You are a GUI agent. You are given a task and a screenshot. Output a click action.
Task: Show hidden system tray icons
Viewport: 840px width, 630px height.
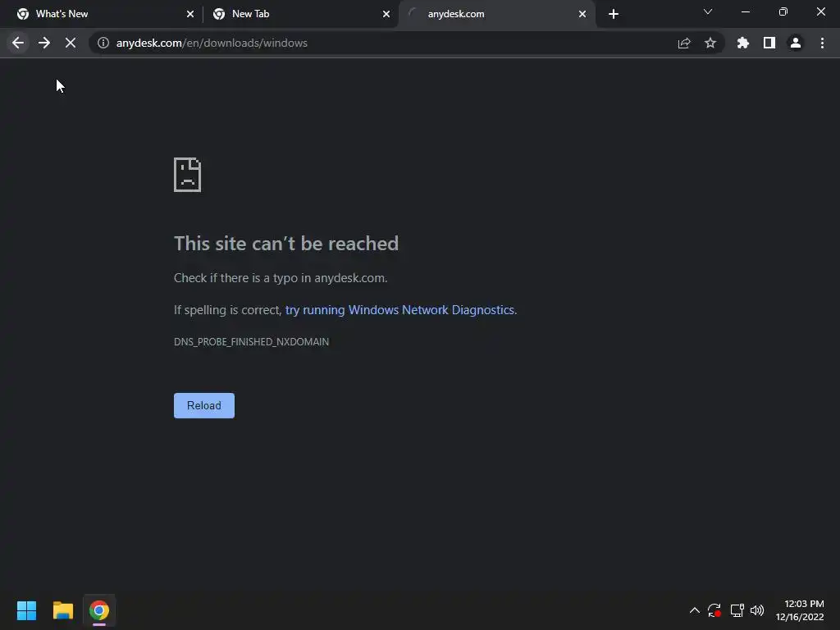pyautogui.click(x=694, y=610)
